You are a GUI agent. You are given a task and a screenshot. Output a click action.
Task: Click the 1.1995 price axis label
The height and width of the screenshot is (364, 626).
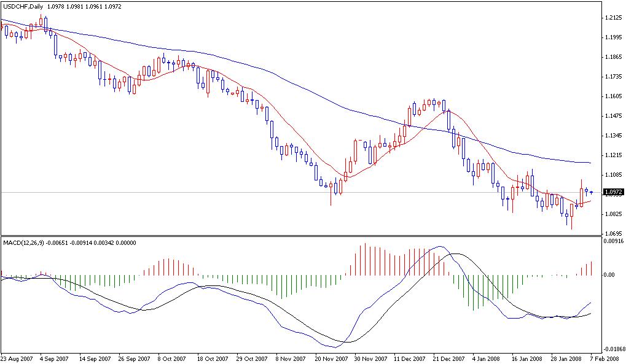(x=614, y=37)
